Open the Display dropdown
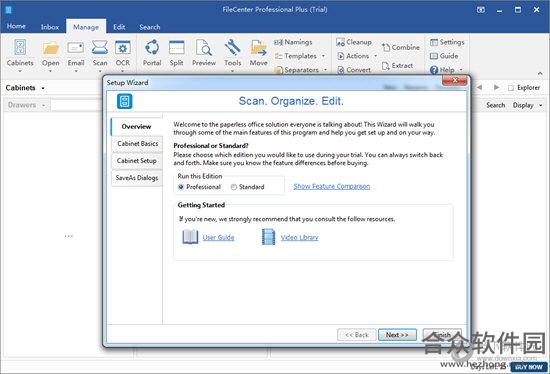The height and width of the screenshot is (374, 550). pyautogui.click(x=528, y=105)
